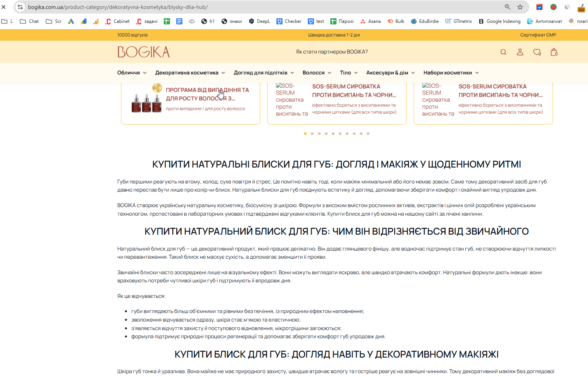
Task: Expand the Волосся menu
Action: 317,73
